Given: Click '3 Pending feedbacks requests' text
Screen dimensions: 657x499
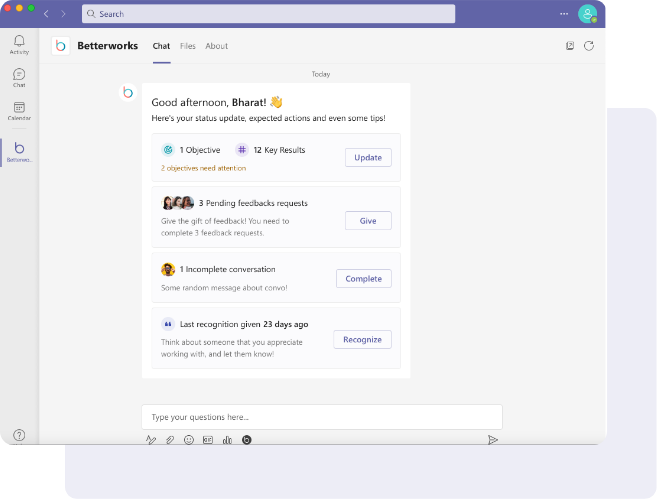Looking at the screenshot, I should [253, 203].
